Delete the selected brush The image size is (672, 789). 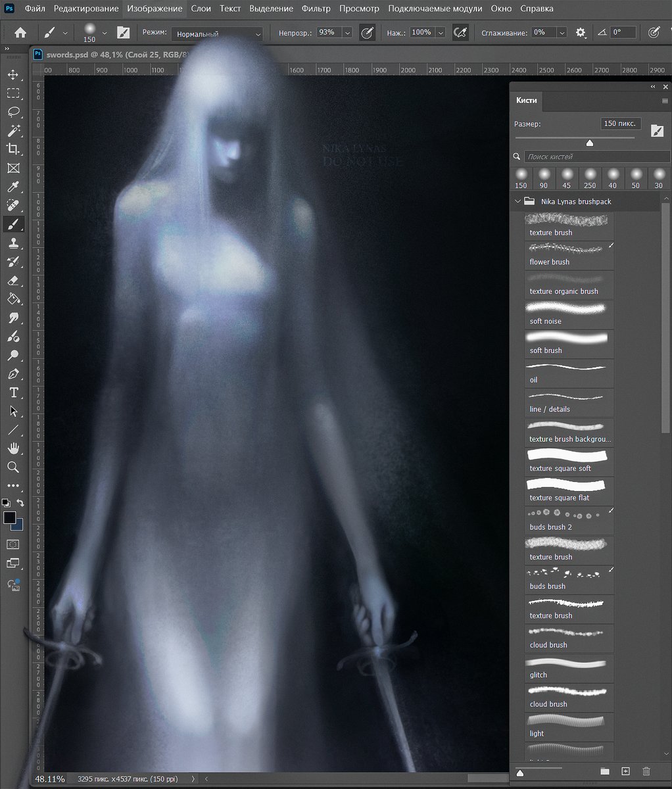coord(646,771)
